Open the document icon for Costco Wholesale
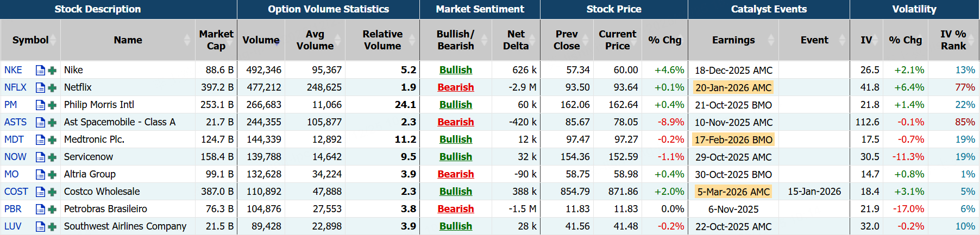 pyautogui.click(x=40, y=192)
